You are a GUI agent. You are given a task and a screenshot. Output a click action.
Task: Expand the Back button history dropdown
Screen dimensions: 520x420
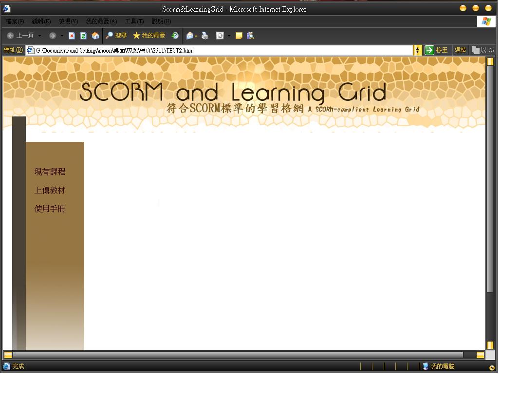coord(39,36)
